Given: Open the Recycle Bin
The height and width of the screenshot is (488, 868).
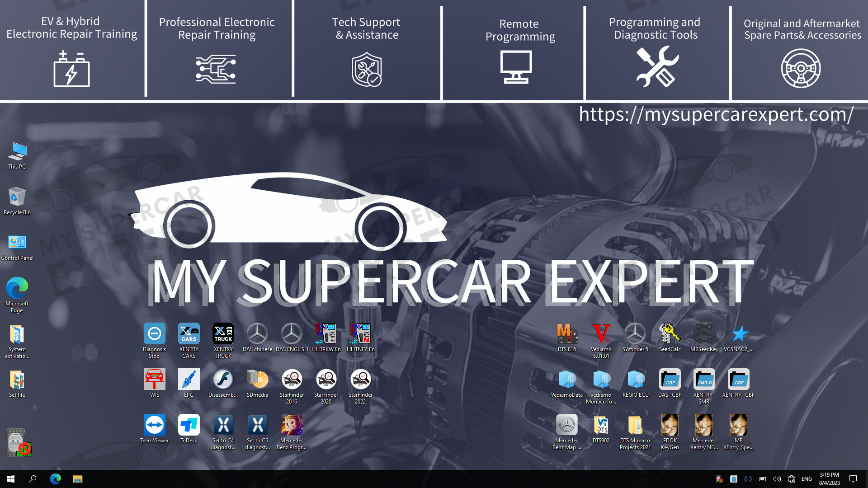Looking at the screenshot, I should coord(17,197).
